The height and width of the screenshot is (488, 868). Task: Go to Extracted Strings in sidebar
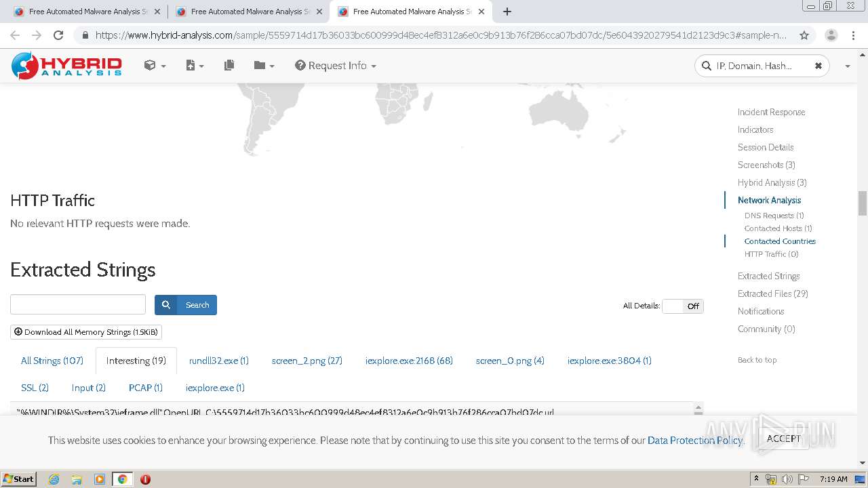(x=768, y=276)
